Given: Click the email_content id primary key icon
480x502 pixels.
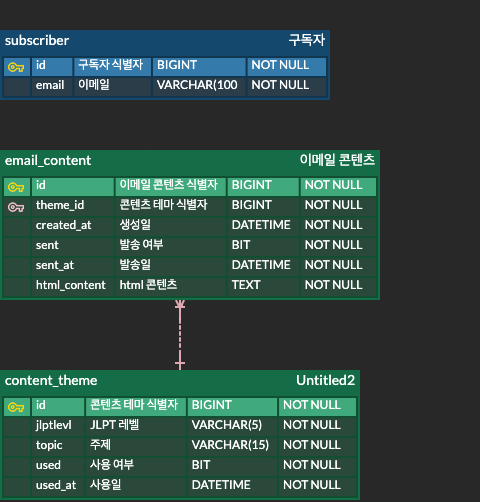Looking at the screenshot, I should 16,187.
